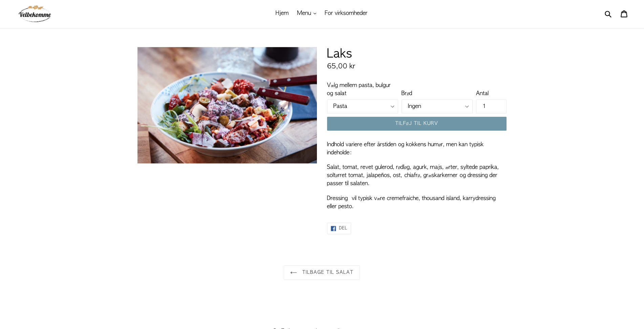The image size is (644, 329).
Task: Open the Brød dropdown showing Ingen
Action: point(437,106)
